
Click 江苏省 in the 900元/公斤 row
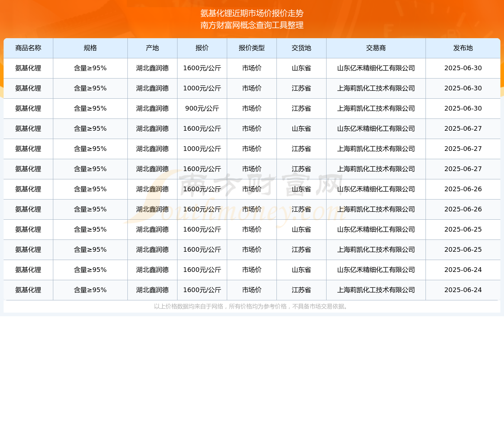301,108
